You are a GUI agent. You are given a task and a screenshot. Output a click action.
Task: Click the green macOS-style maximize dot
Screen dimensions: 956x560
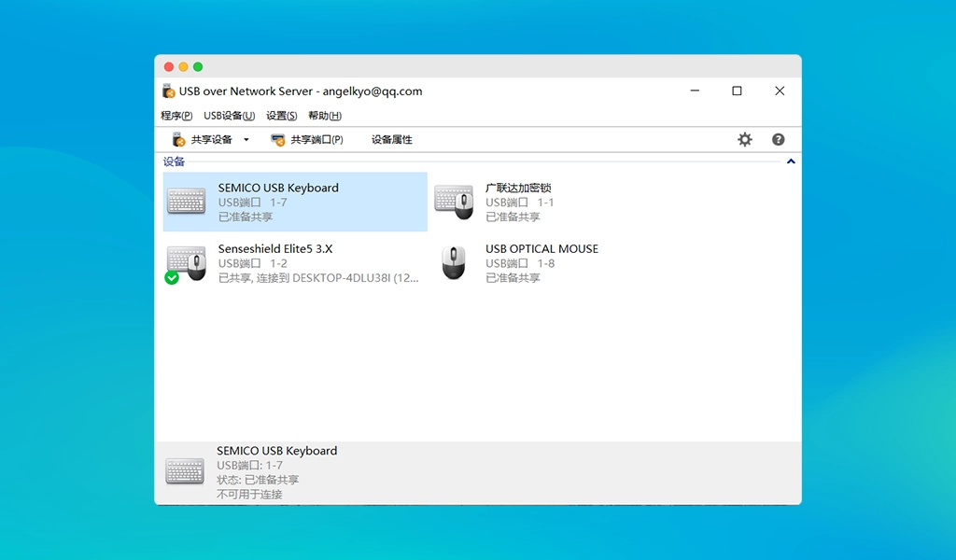[198, 67]
